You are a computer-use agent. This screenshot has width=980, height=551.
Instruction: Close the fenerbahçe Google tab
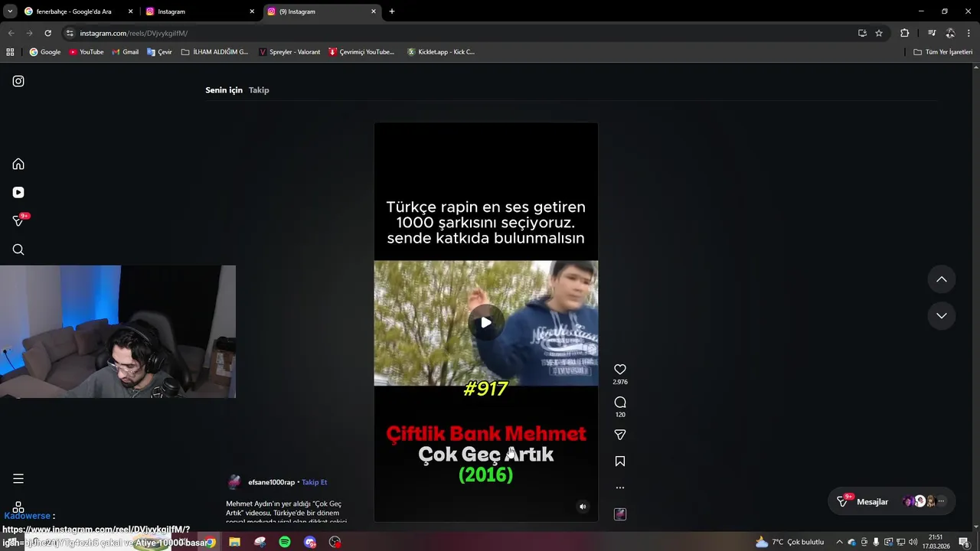(x=130, y=11)
